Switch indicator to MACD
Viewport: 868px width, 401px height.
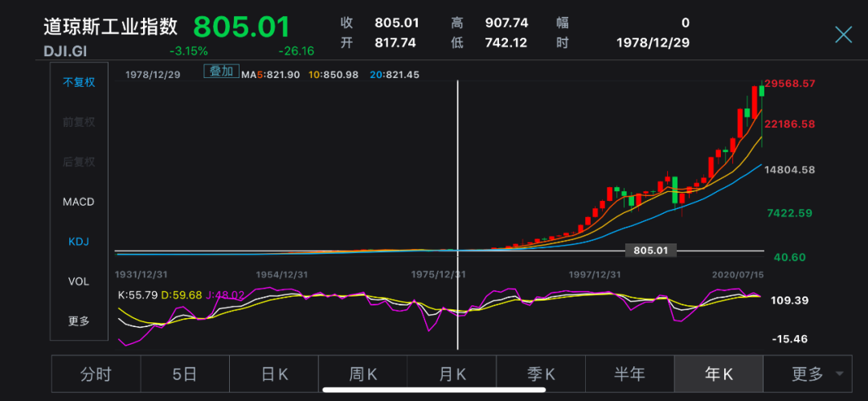coord(79,203)
